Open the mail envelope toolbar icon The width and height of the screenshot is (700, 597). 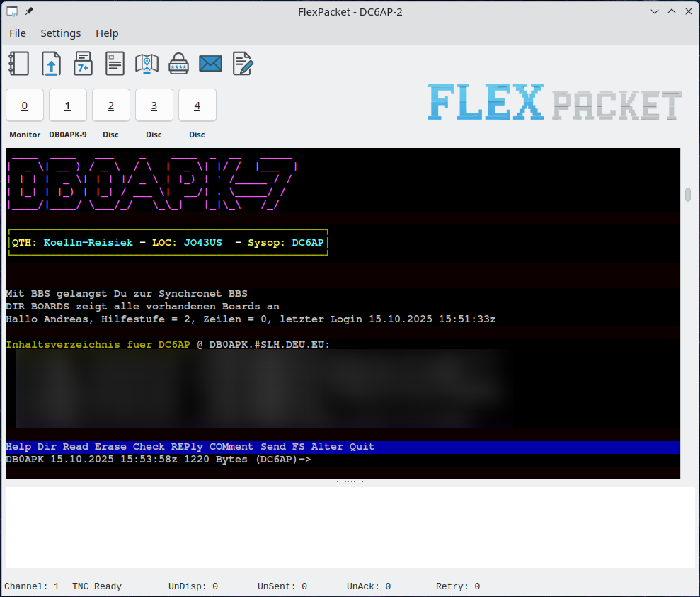211,64
